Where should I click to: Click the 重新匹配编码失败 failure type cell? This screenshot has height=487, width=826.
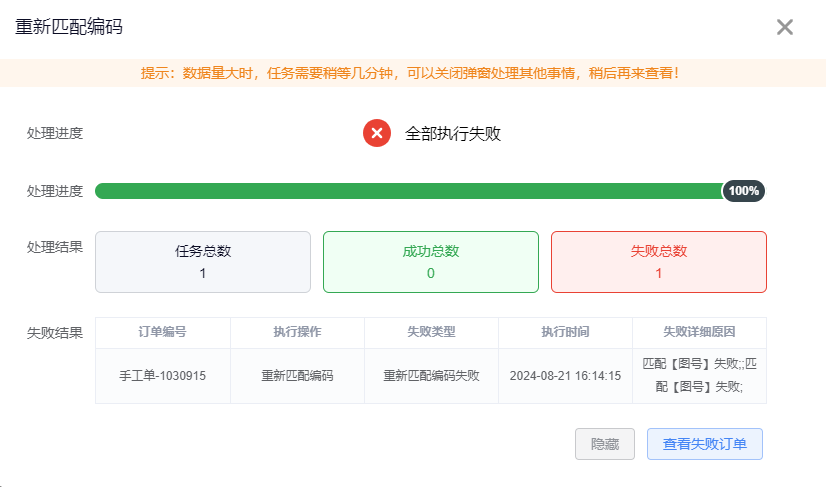click(431, 376)
